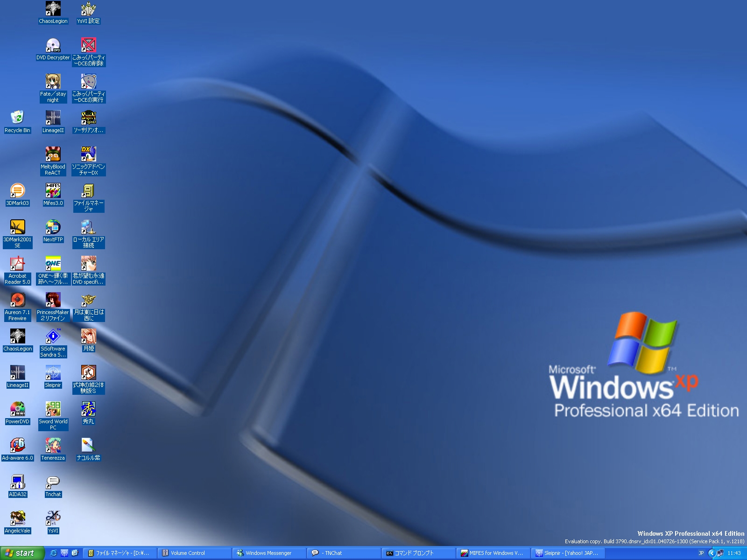Screen dimensions: 747x560
Task: Open the Fate/stay night shortcut
Action: [53, 82]
